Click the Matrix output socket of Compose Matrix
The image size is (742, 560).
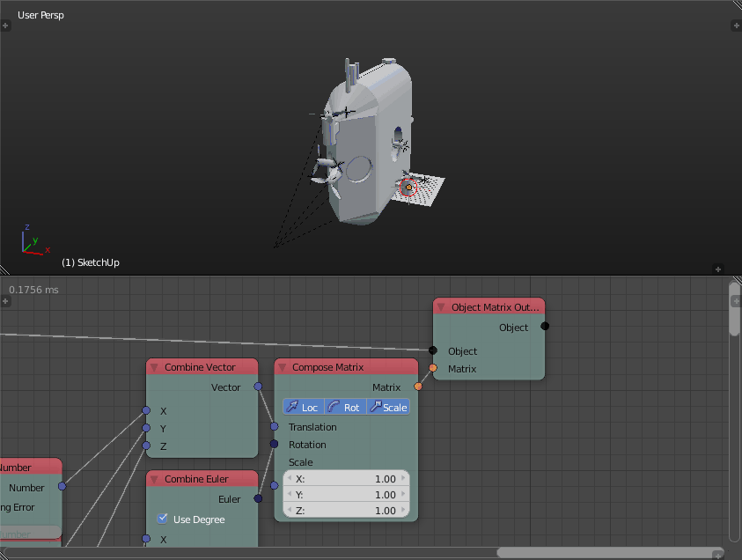pos(418,386)
